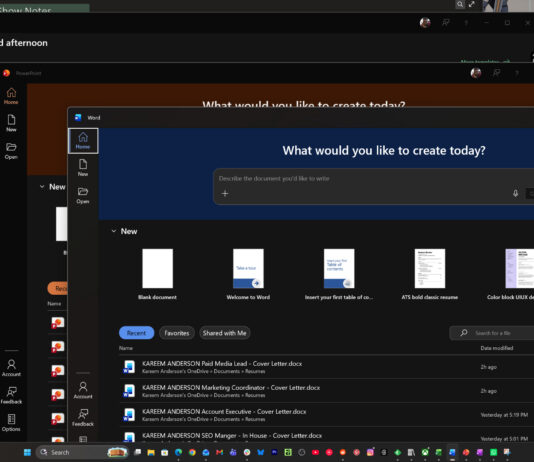Open Account in the Word sidebar
Viewport: 534px width, 462px height.
pyautogui.click(x=83, y=390)
